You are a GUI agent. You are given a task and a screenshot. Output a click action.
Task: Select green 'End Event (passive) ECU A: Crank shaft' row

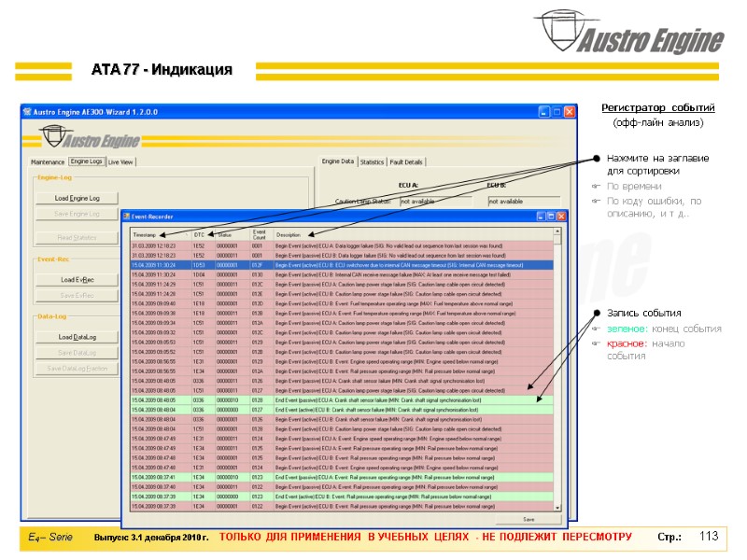[x=342, y=400]
